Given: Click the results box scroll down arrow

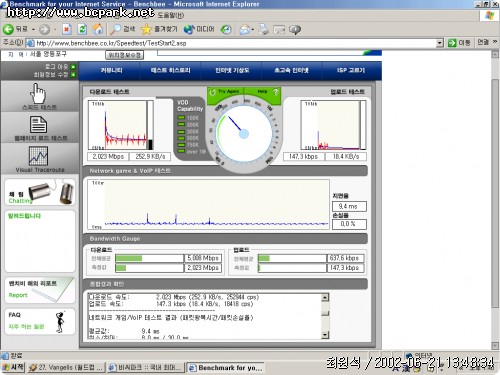Looking at the screenshot, I should coord(325,335).
